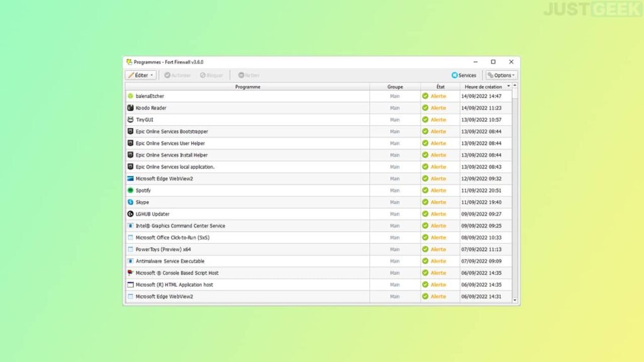644x362 pixels.
Task: Click Alerte state for Epic Online Services Bootstrapper
Action: 438,131
